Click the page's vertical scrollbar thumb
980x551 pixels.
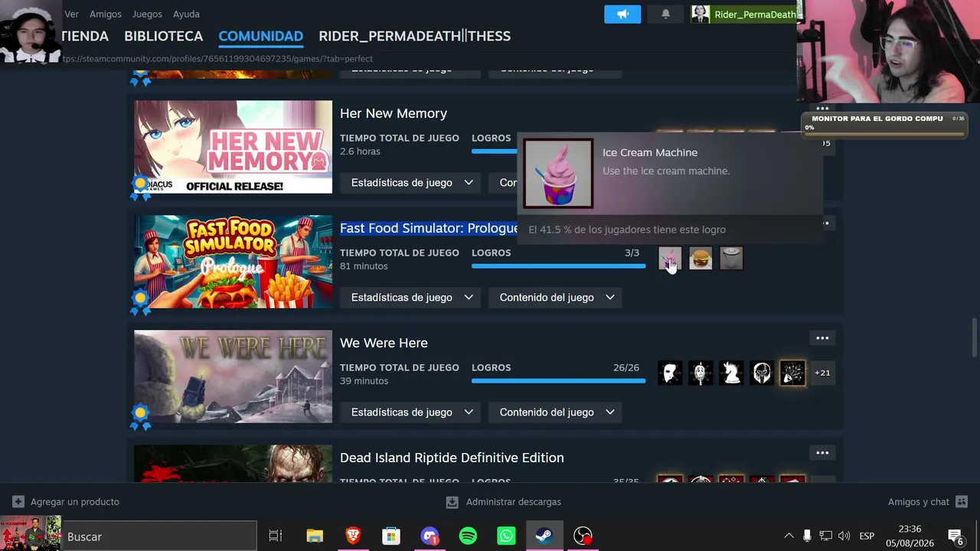(x=975, y=337)
